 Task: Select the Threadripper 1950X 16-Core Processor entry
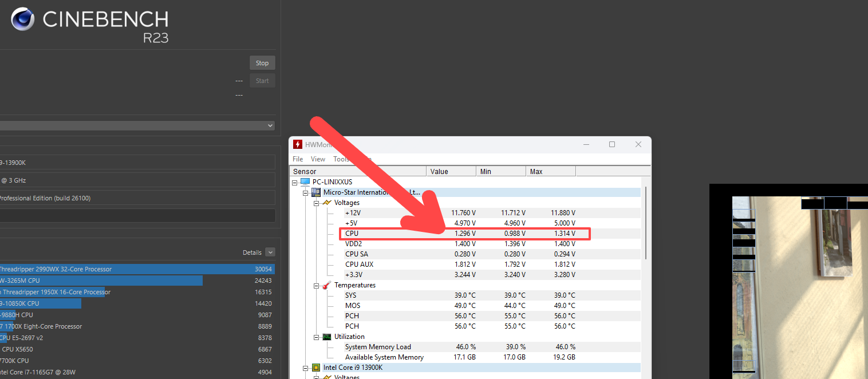137,292
